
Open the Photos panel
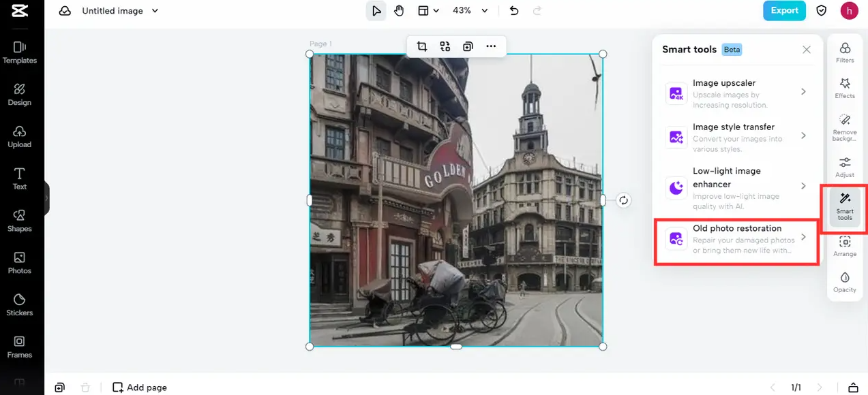[x=19, y=263]
